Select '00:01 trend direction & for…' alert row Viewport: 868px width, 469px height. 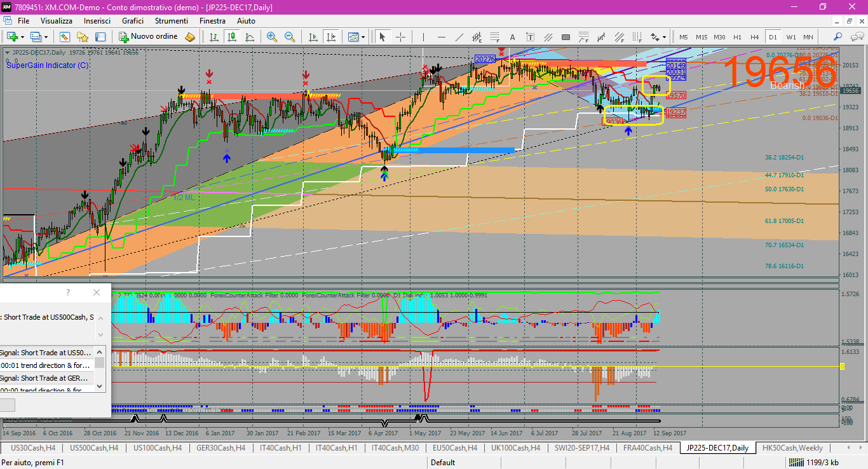coord(47,365)
